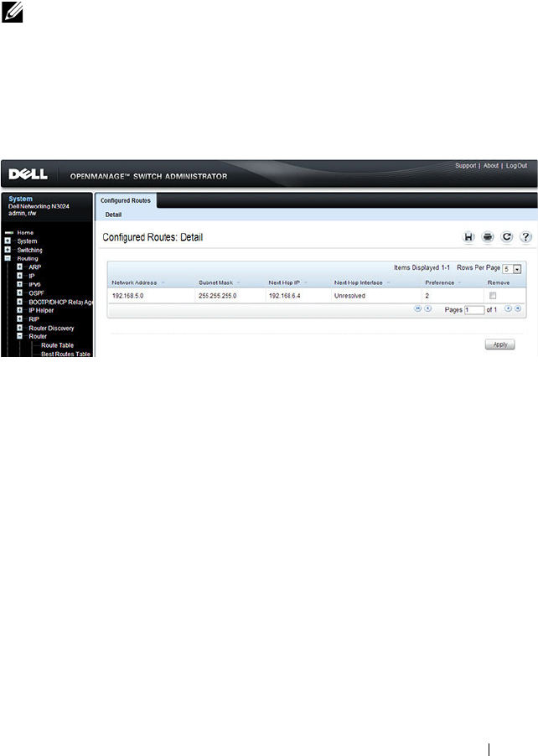Sort by Preference column arrow
The width and height of the screenshot is (538, 756).
tap(459, 282)
